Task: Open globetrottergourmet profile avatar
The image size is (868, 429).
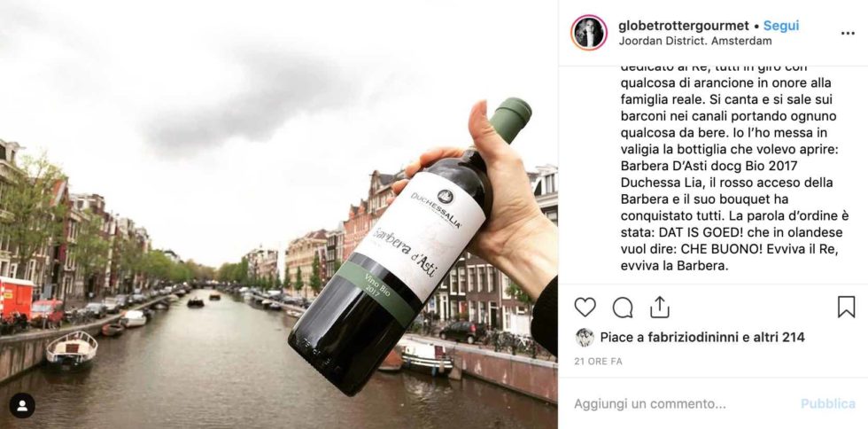Action: (x=588, y=33)
